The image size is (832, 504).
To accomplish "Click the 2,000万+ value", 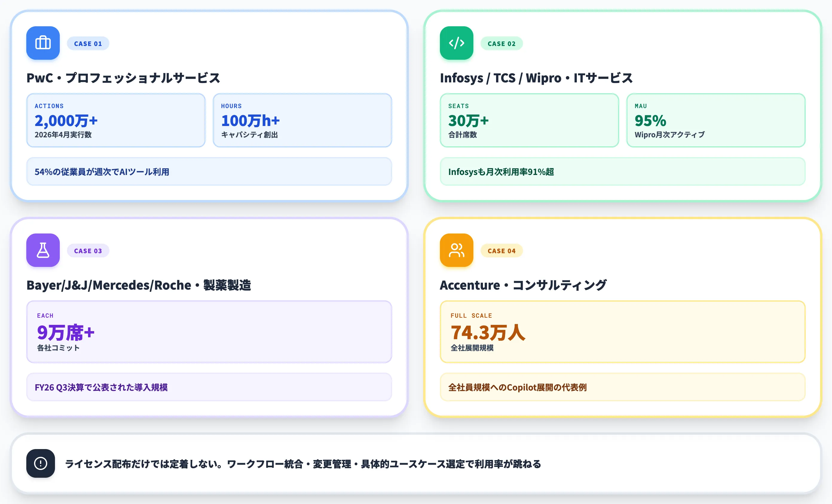I will (x=66, y=120).
